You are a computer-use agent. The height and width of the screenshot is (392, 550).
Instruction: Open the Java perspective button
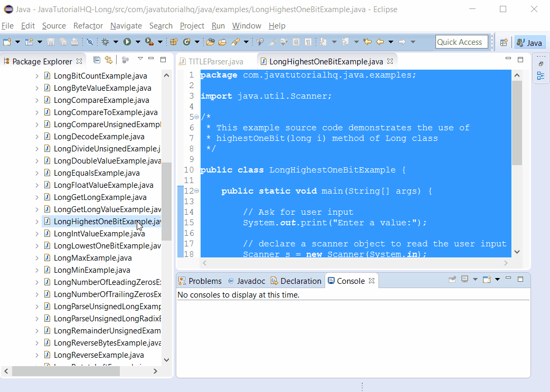pyautogui.click(x=530, y=43)
